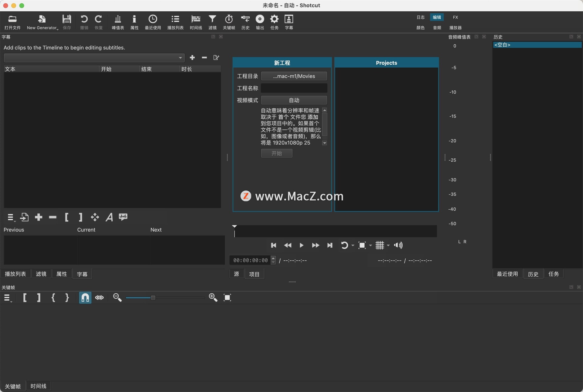Open the Export (输出) toolbar icon
The height and width of the screenshot is (392, 583).
(x=260, y=22)
